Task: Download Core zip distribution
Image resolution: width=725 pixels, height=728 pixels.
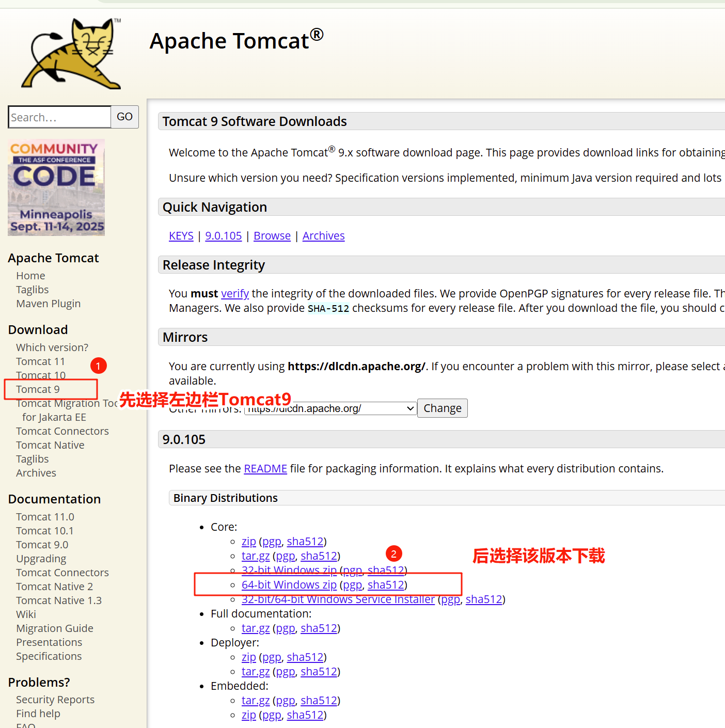Action: [249, 542]
